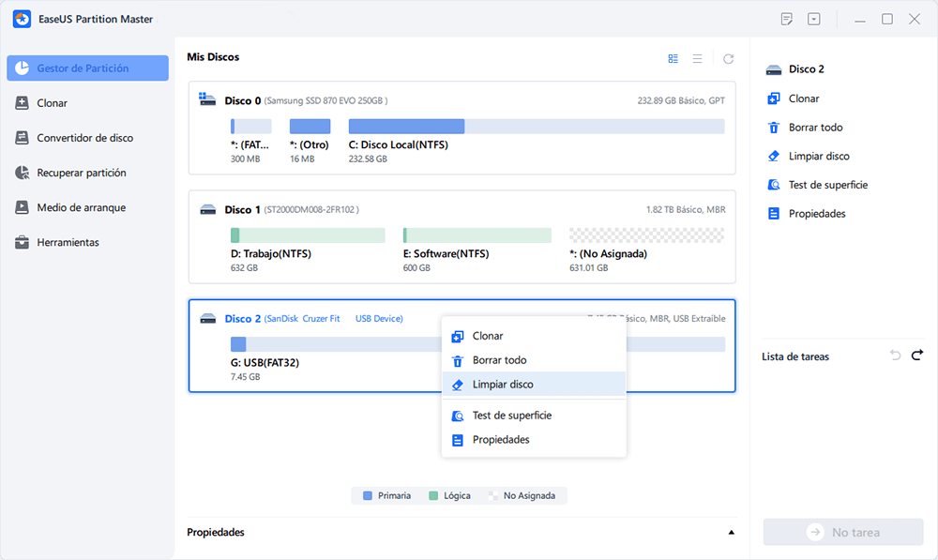Undo the last task in Lista de tareas
938x560 pixels.
pyautogui.click(x=895, y=356)
